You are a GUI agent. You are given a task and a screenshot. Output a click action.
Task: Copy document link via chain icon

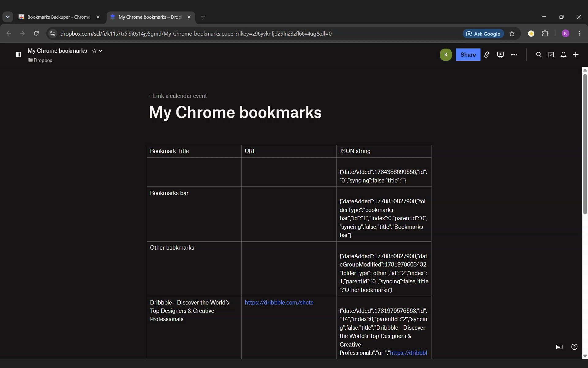click(x=487, y=55)
